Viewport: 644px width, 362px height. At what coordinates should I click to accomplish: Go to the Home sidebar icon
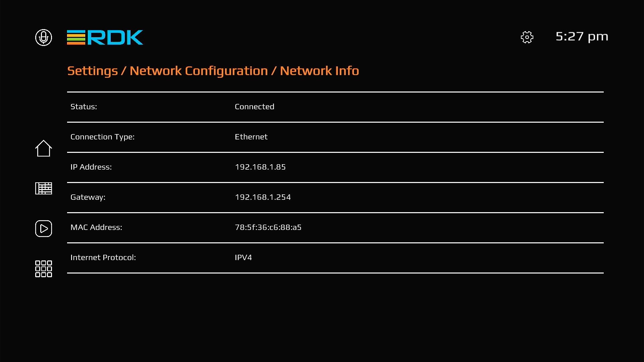(x=44, y=148)
